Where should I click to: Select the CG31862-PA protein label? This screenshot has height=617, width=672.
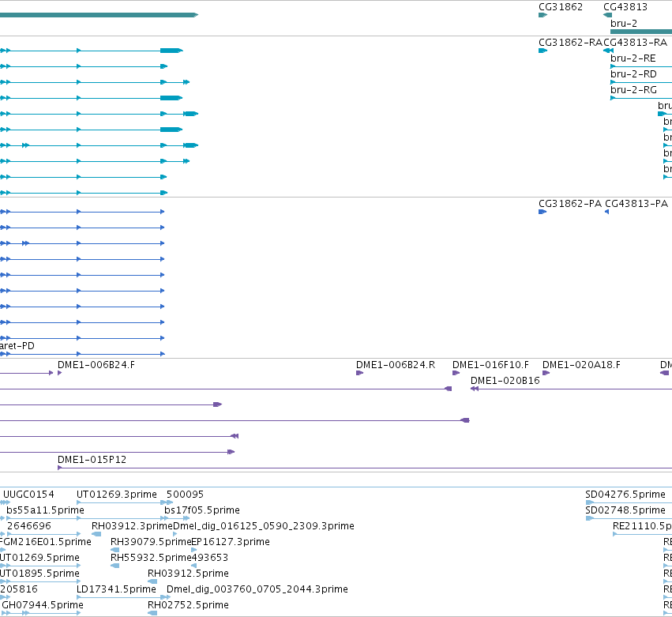pos(570,204)
